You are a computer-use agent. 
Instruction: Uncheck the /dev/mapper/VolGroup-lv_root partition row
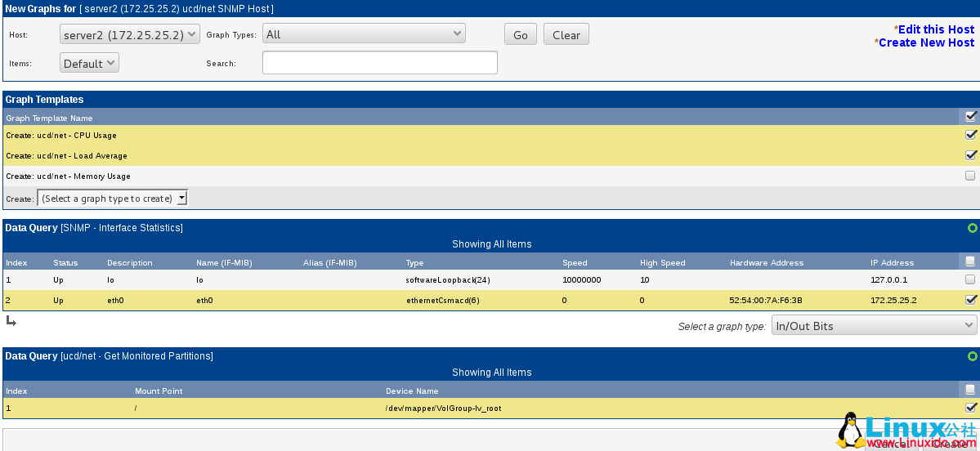[x=970, y=407]
